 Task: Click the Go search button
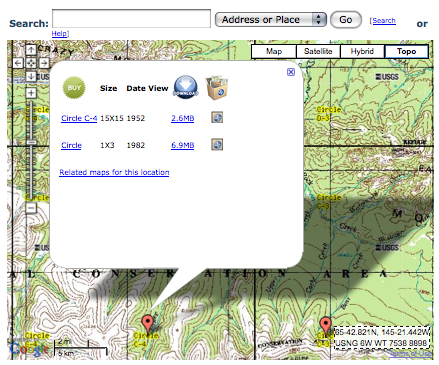pyautogui.click(x=346, y=20)
